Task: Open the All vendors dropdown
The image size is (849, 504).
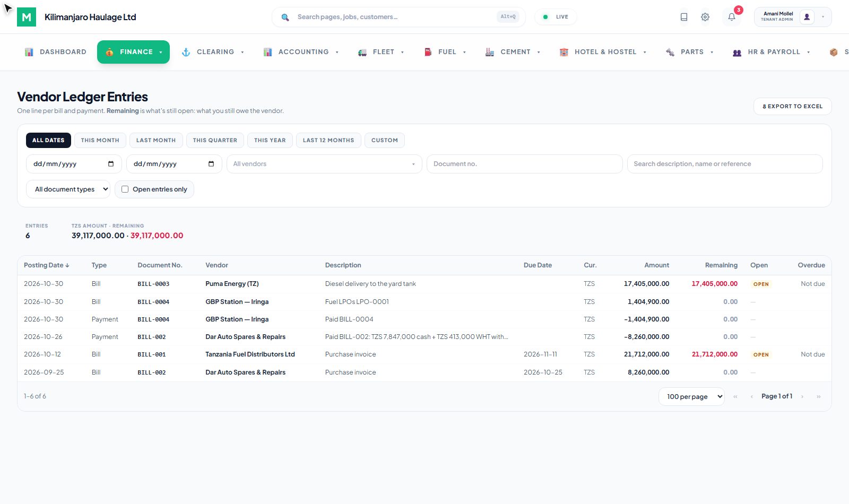Action: tap(324, 164)
